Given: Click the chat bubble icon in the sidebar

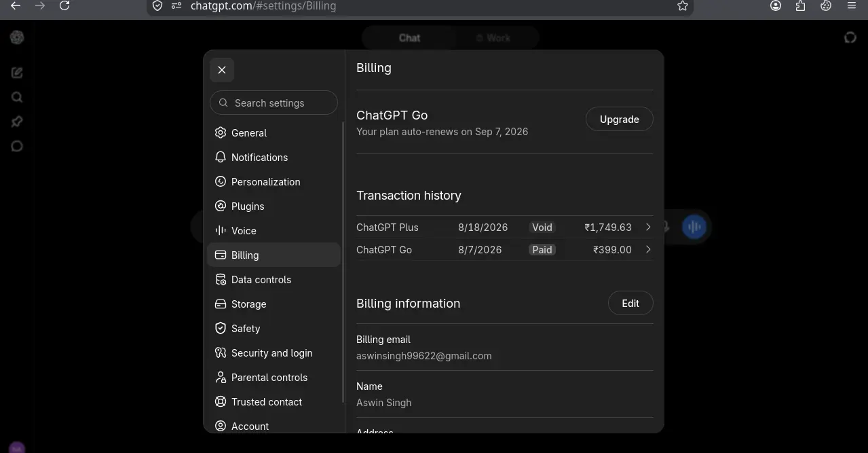Looking at the screenshot, I should tap(17, 146).
